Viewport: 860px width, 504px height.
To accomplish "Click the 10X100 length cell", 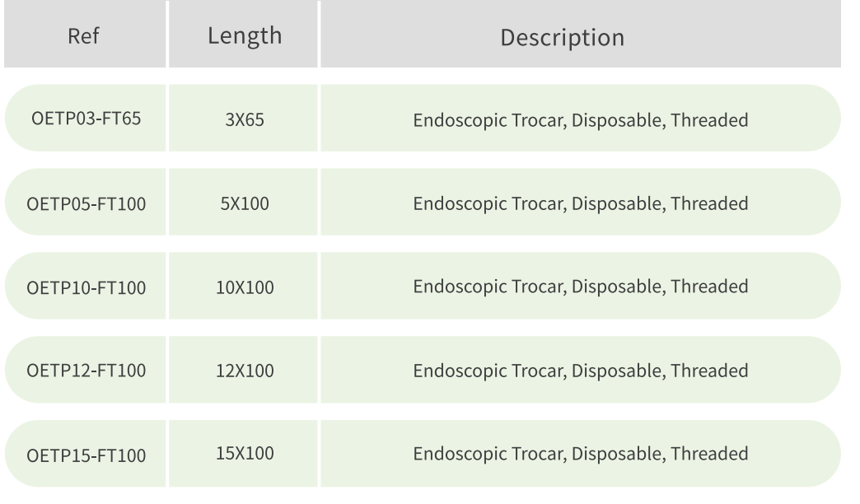I will [244, 287].
